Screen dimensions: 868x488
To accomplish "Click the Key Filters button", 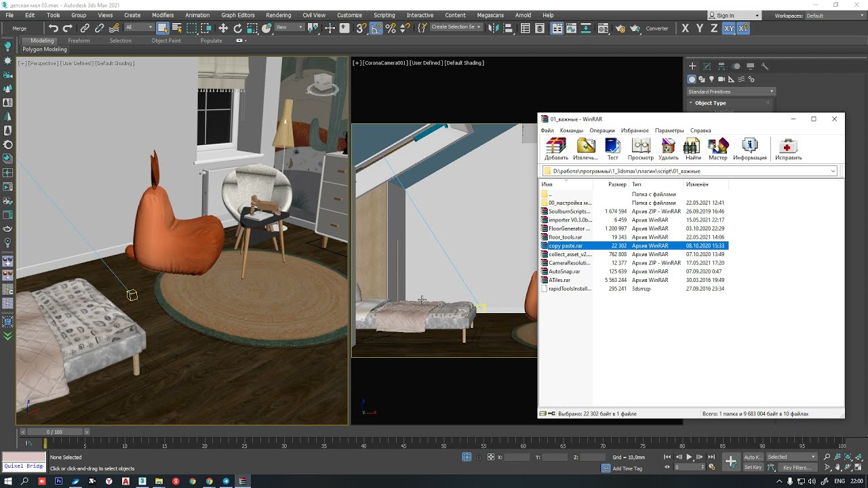I will 797,468.
